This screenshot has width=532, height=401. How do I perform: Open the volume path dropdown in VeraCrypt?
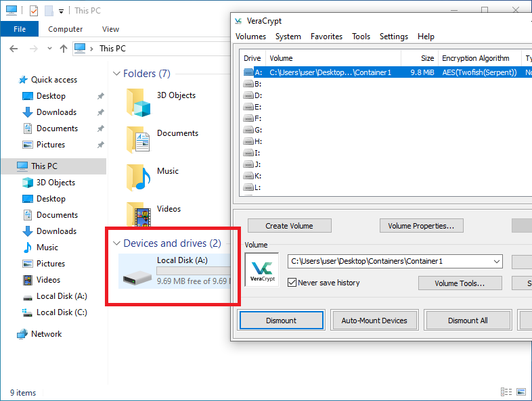[x=496, y=261]
